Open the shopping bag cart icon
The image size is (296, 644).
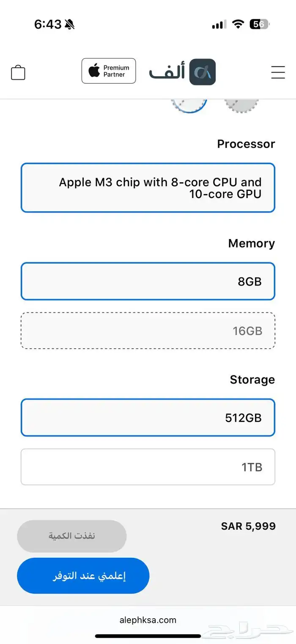[x=18, y=72]
